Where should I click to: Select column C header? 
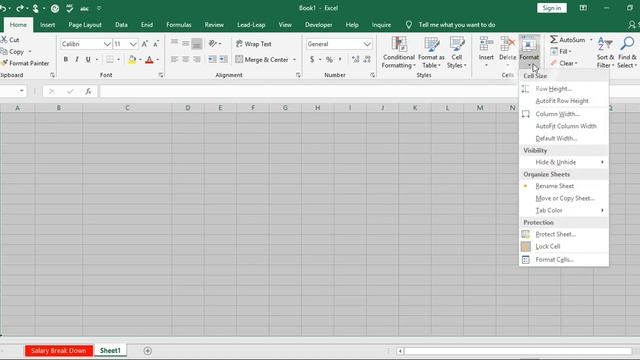[127, 108]
